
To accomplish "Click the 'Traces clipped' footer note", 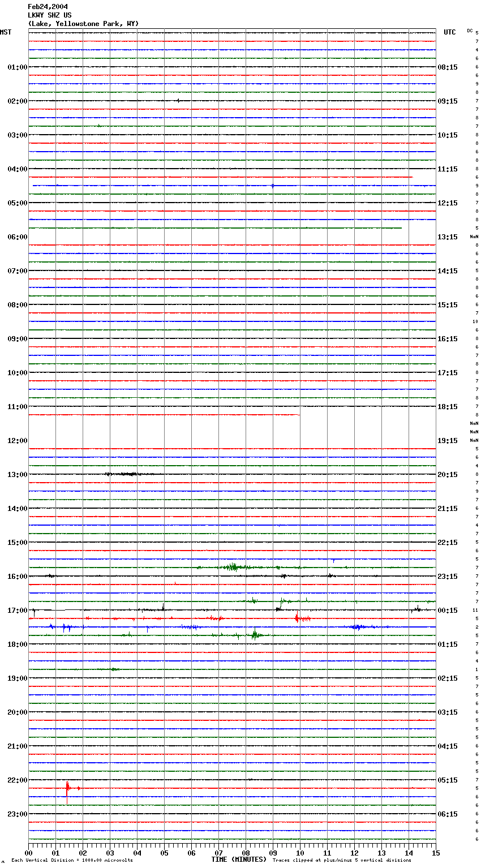I will pyautogui.click(x=342, y=861).
